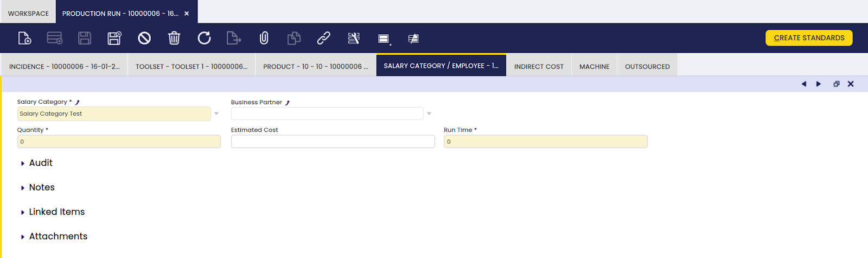Click into the Estimated Cost field
868x258 pixels.
pyautogui.click(x=333, y=142)
